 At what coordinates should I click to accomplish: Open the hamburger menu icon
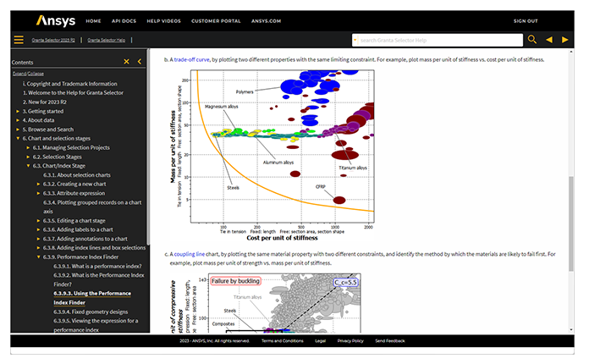(19, 40)
